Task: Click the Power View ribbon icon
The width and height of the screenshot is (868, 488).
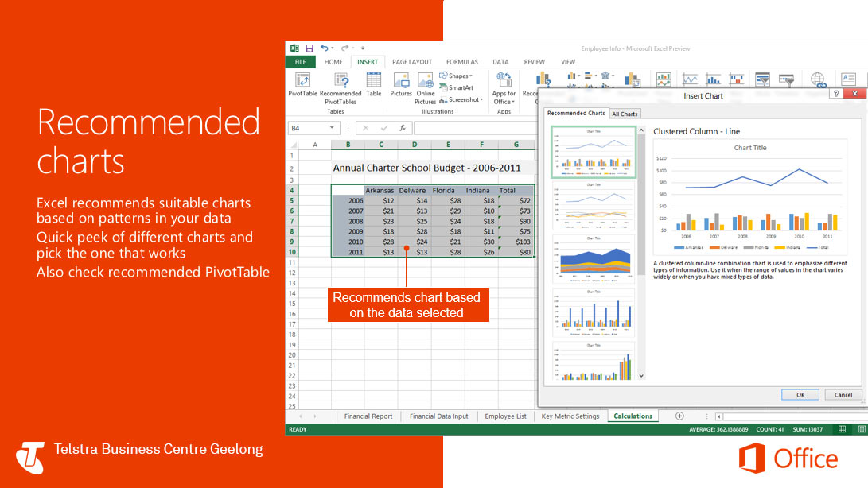Action: (664, 79)
